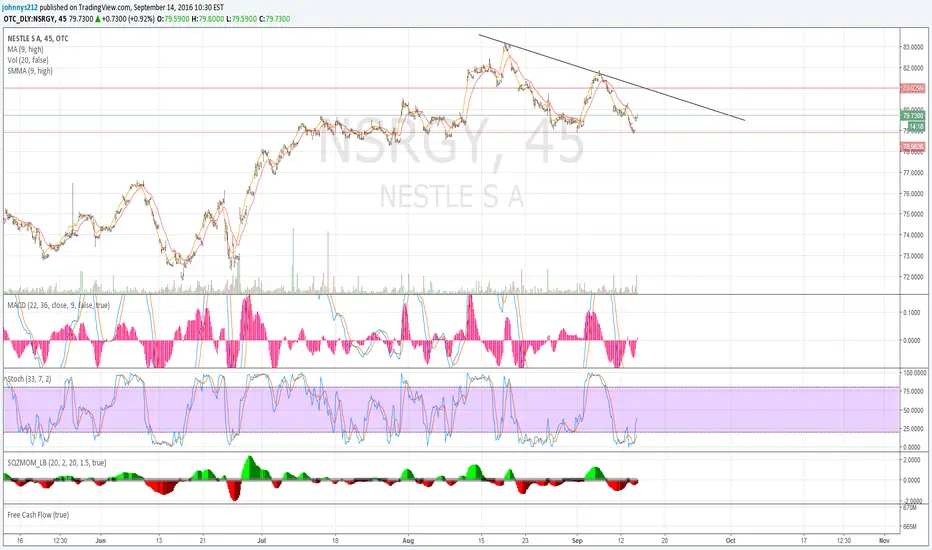Viewport: 932px width, 550px height.
Task: Click the MACD (22, 36, close, 9) pane label
Action: point(58,305)
